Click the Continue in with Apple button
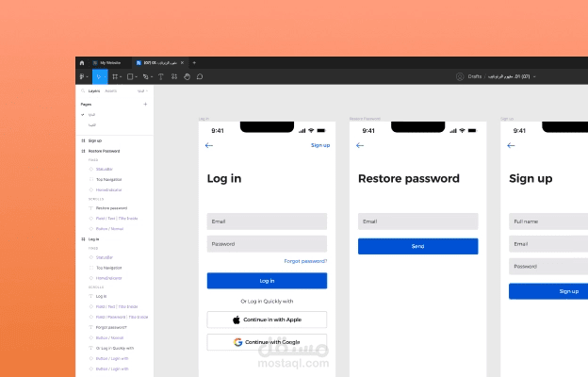The image size is (588, 377). click(x=267, y=320)
